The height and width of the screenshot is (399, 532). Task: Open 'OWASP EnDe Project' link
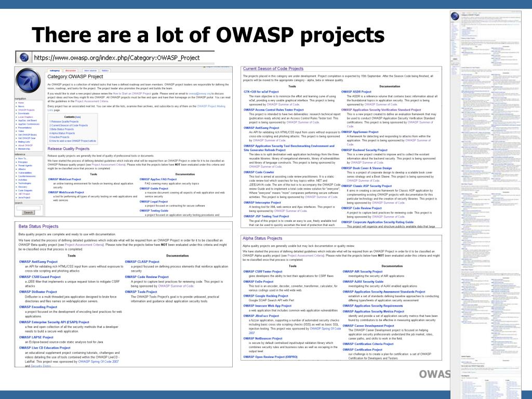click(258, 282)
